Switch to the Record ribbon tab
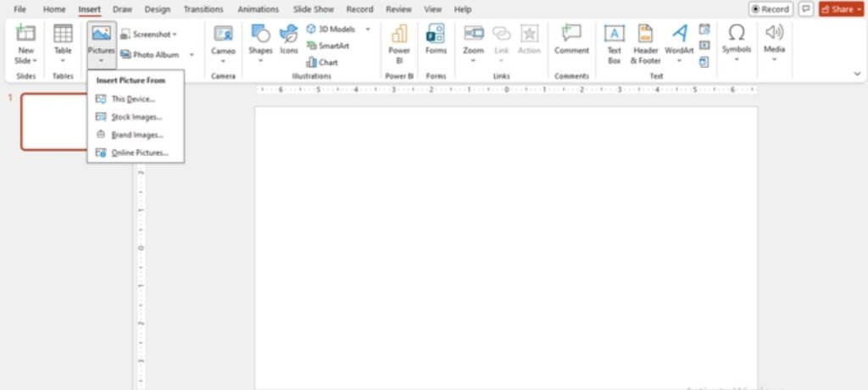The width and height of the screenshot is (868, 390). click(359, 9)
